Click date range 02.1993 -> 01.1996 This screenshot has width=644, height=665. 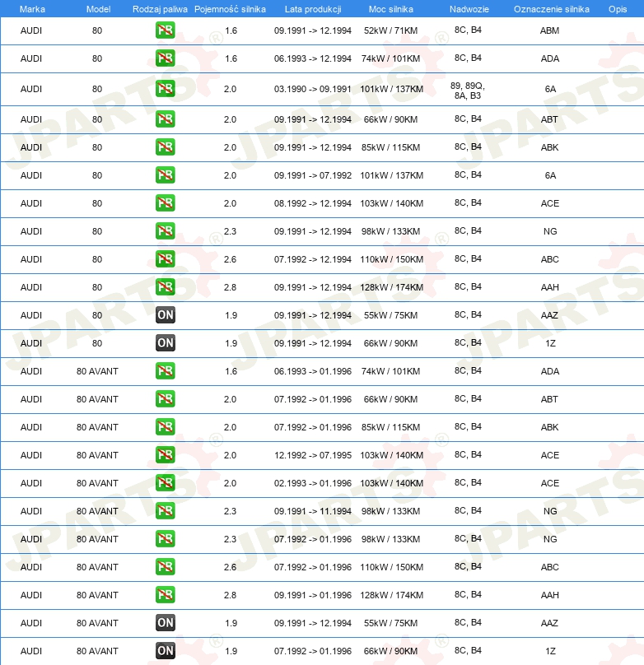(x=313, y=483)
